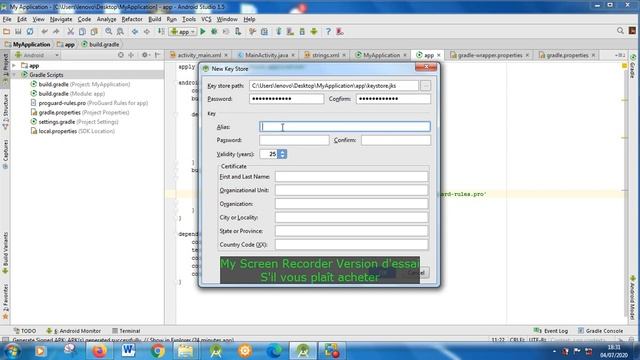640x360 pixels.
Task: Click the green Run app icon
Action: tap(202, 31)
